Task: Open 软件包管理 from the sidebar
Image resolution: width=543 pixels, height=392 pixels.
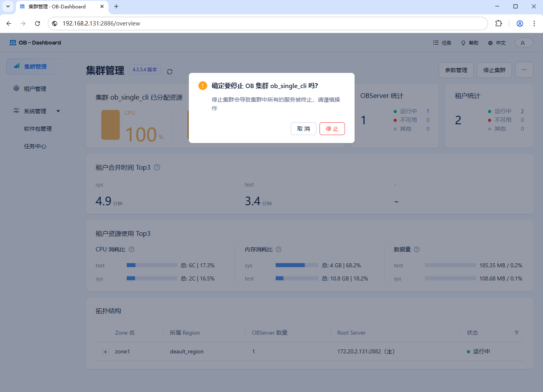Action: coord(38,129)
